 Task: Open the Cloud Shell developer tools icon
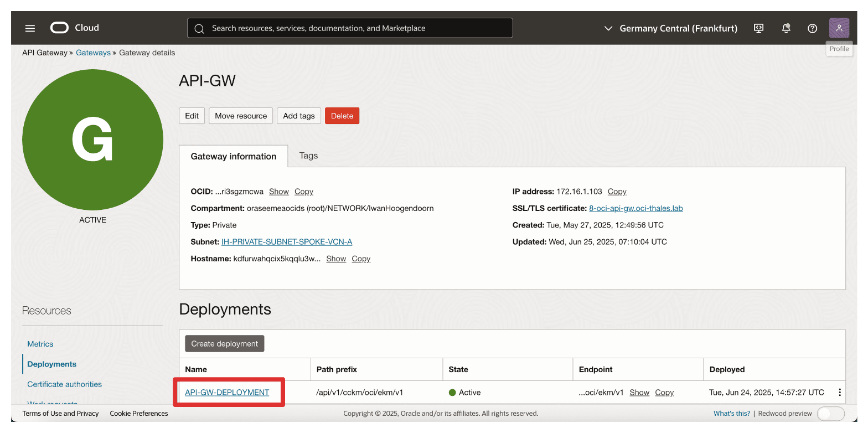[759, 28]
